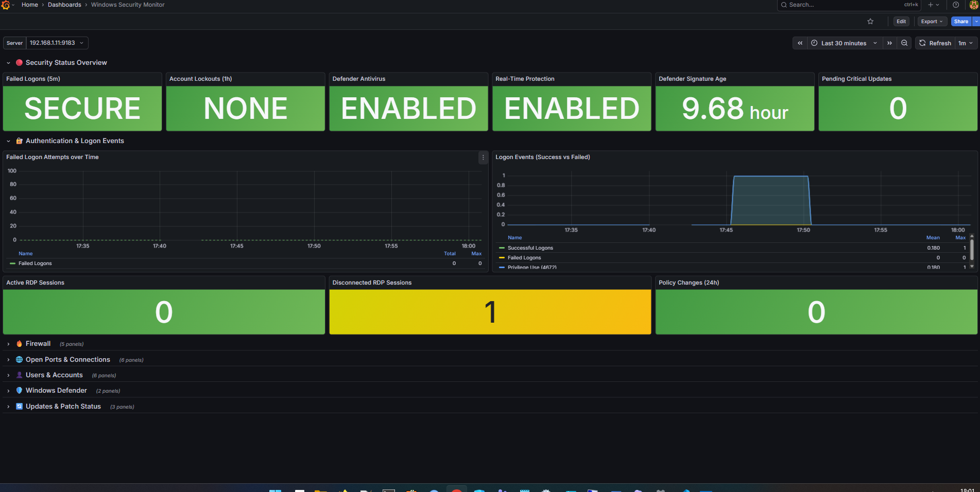Toggle Failed Logons series in left legend
Screen dimensions: 980x492
tap(35, 263)
